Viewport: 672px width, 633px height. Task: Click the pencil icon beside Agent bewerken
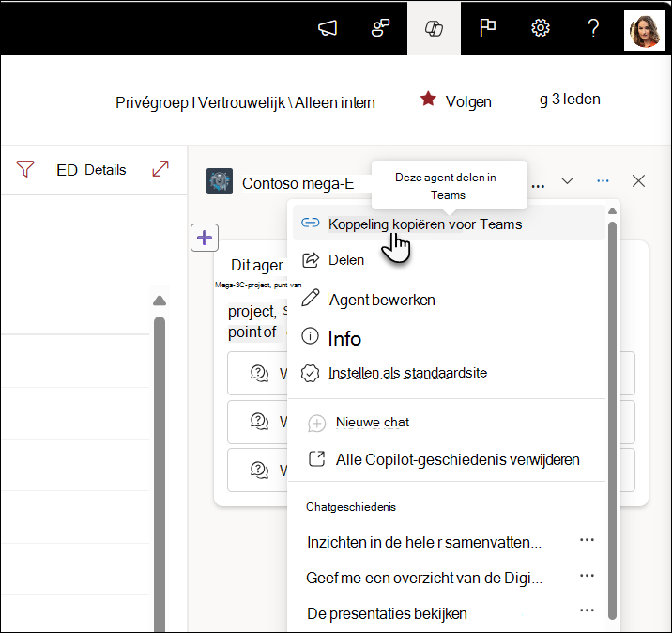point(311,298)
